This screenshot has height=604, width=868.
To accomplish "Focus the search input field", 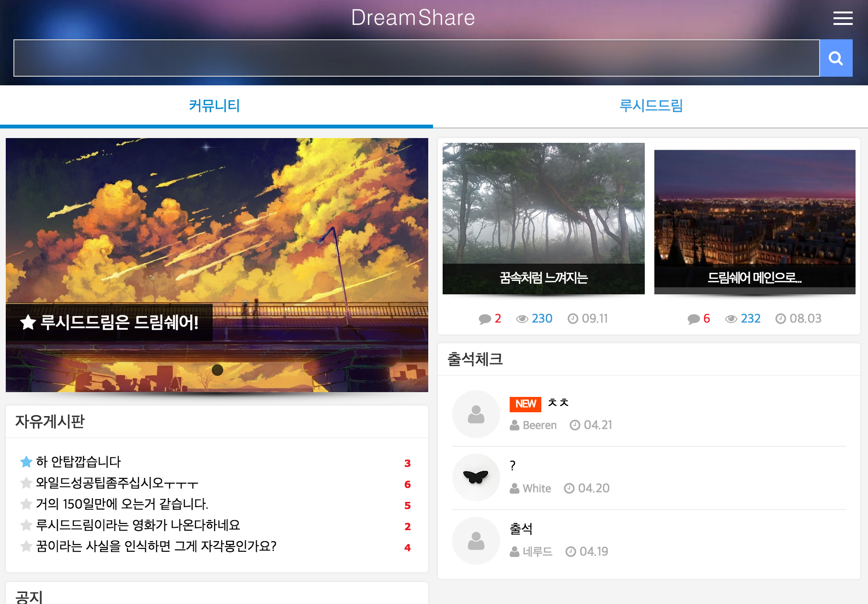I will click(417, 58).
